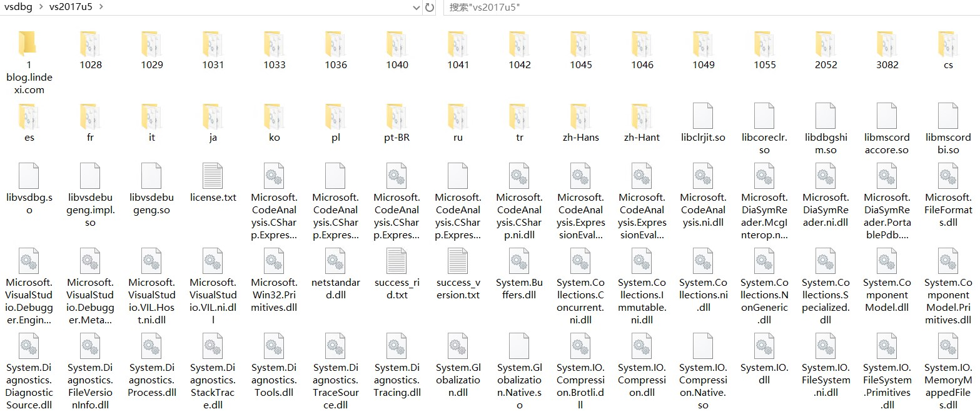Select System.Buffers.dll file
Screen dimensions: 980x414
click(520, 274)
